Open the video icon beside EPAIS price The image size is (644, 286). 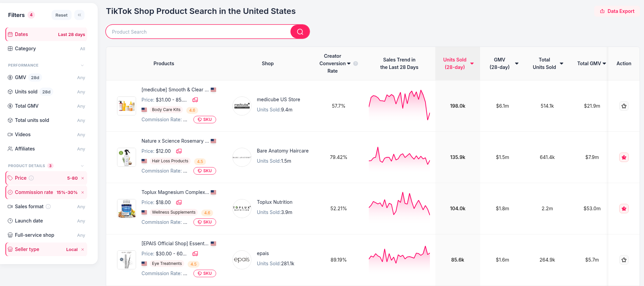pos(195,254)
